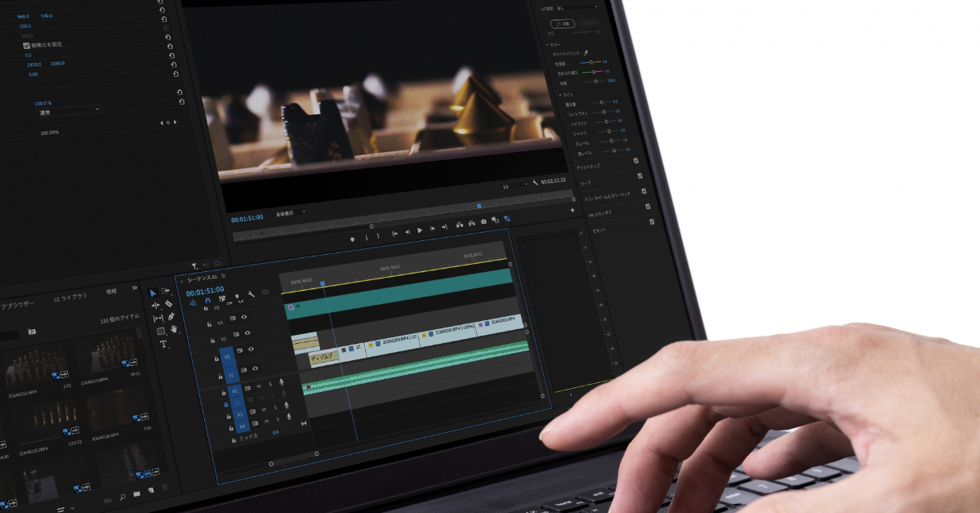Click the Mark Out bracket icon
Image resolution: width=980 pixels, height=513 pixels.
click(x=378, y=235)
